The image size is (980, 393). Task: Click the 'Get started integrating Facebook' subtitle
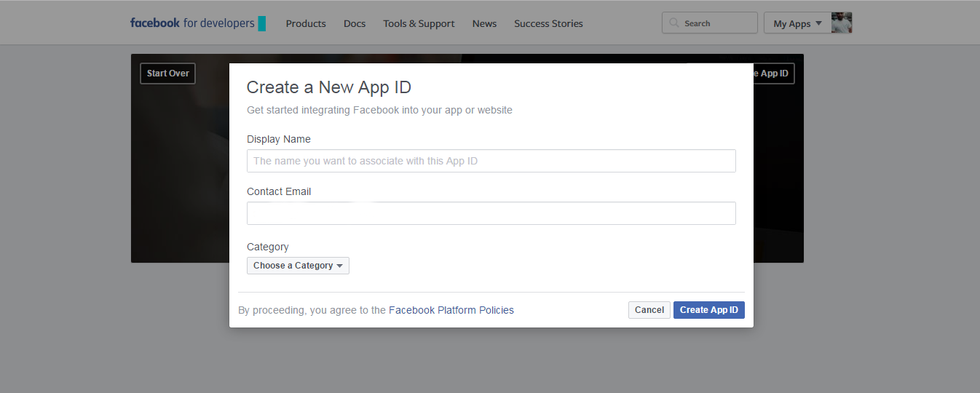pyautogui.click(x=379, y=110)
